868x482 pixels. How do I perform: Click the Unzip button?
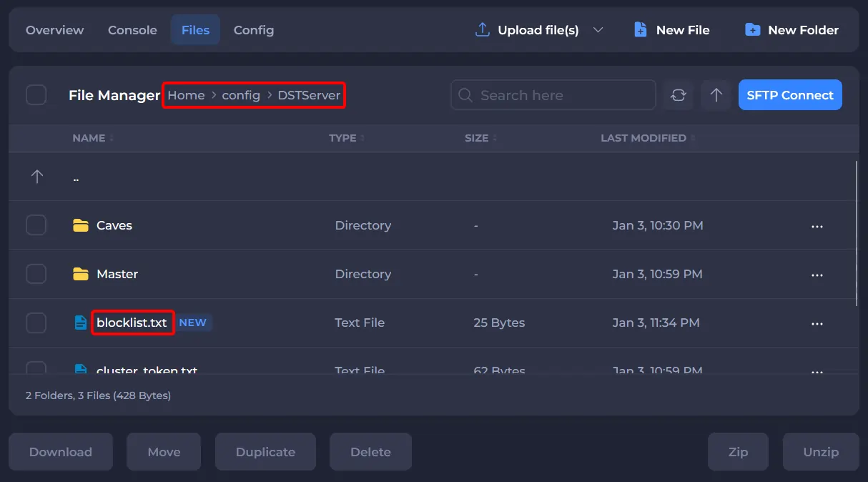click(x=821, y=452)
